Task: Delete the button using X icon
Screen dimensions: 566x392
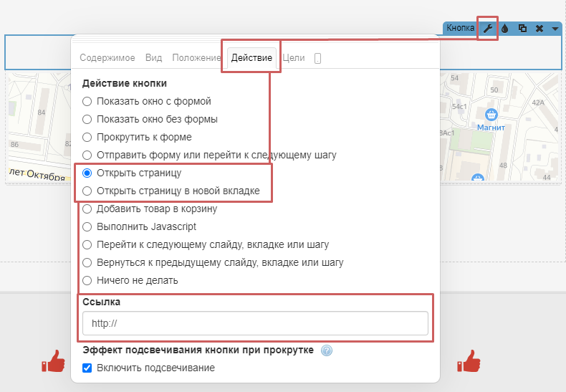Action: coord(539,29)
